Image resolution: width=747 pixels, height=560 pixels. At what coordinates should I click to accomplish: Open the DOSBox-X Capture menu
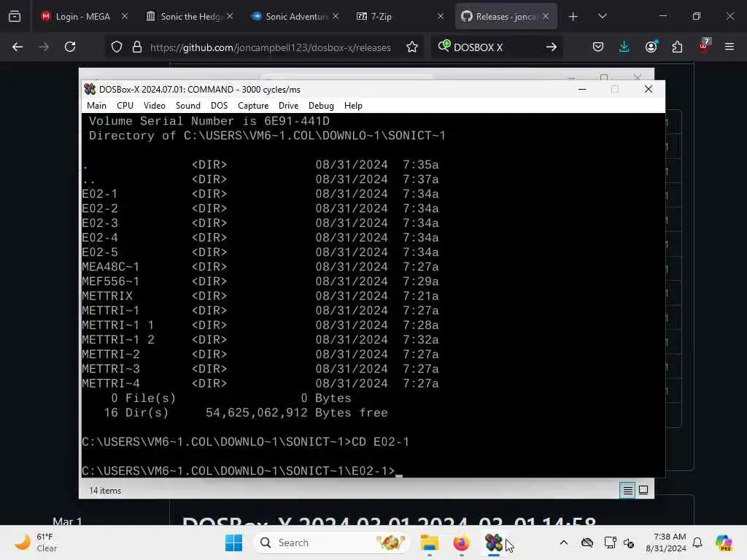coord(253,106)
